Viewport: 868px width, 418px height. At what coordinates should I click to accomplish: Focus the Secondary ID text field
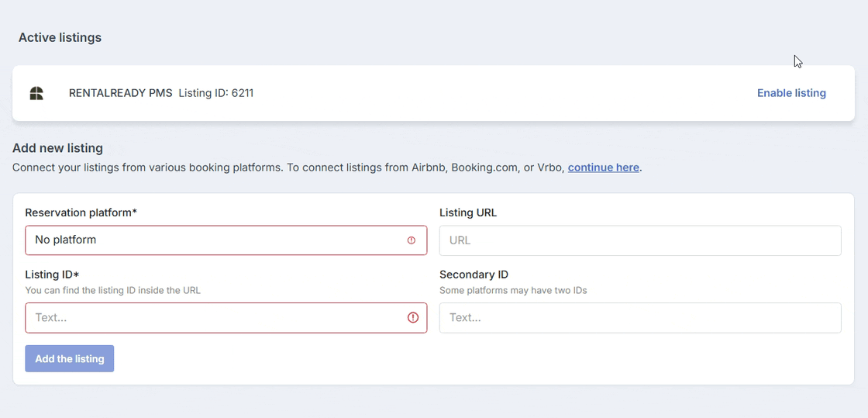point(640,318)
